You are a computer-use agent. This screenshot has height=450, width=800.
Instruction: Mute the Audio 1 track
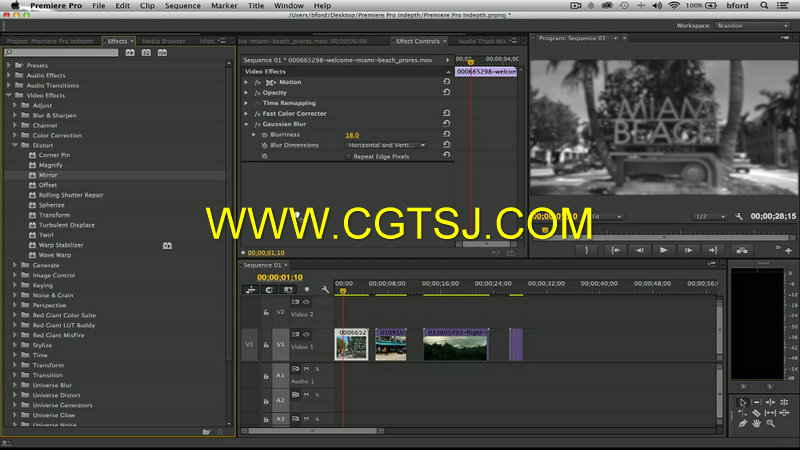pyautogui.click(x=307, y=368)
